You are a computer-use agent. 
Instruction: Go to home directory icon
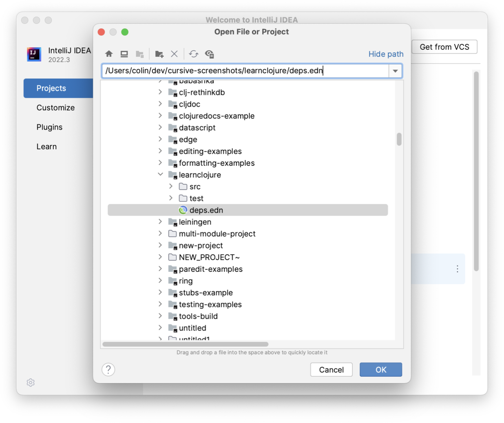tap(109, 54)
